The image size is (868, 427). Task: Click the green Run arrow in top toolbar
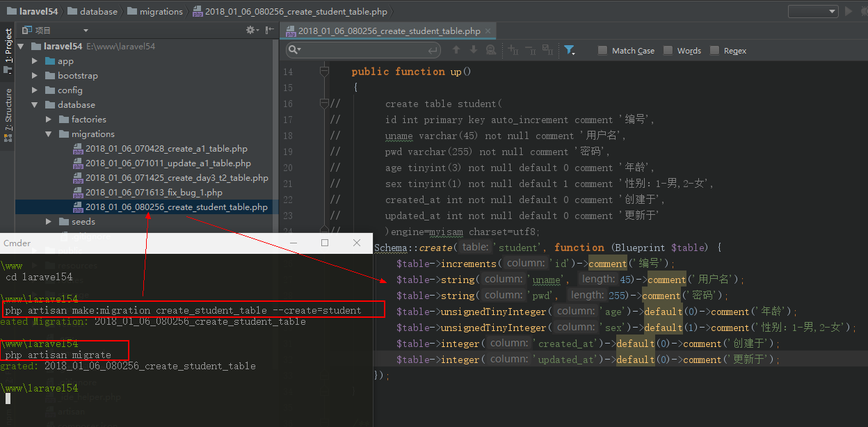click(x=848, y=11)
